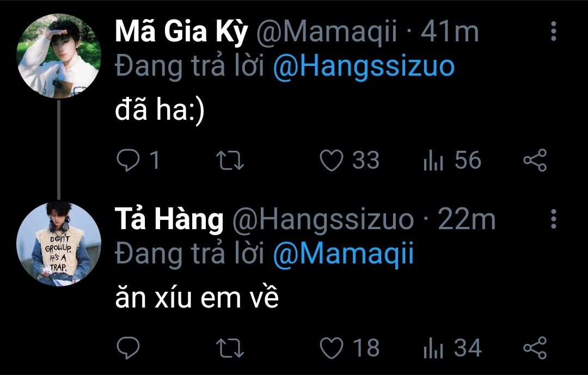Viewport: 588px width, 375px height.
Task: Like the tweet with 18 likes
Action: [331, 348]
